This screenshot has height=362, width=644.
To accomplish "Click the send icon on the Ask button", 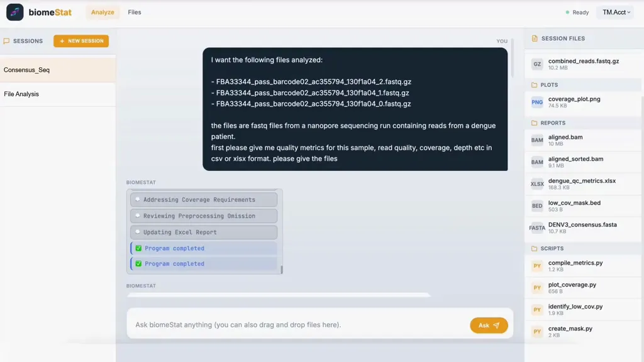I will click(x=497, y=326).
